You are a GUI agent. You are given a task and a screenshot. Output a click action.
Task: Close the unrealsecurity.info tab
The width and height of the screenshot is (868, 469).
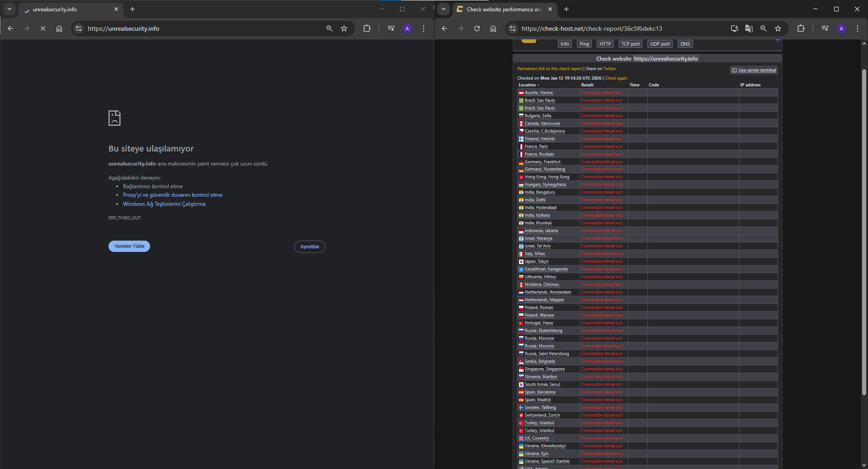click(116, 9)
